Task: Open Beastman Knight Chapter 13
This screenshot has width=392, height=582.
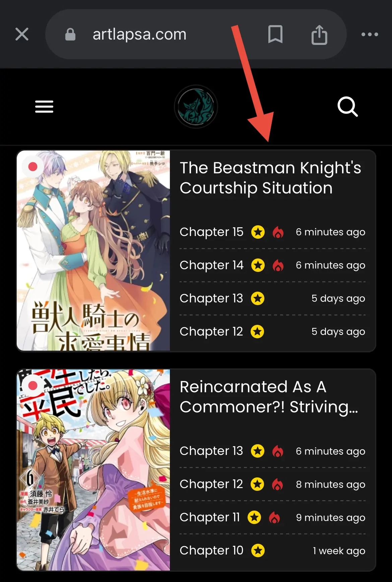Action: pos(211,298)
